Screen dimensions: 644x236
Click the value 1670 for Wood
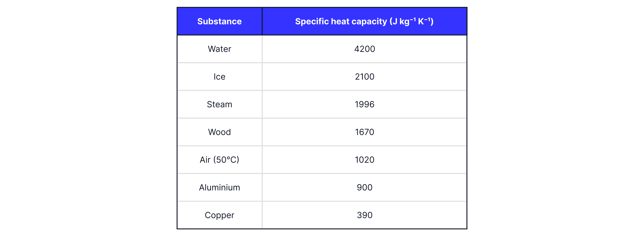(365, 132)
